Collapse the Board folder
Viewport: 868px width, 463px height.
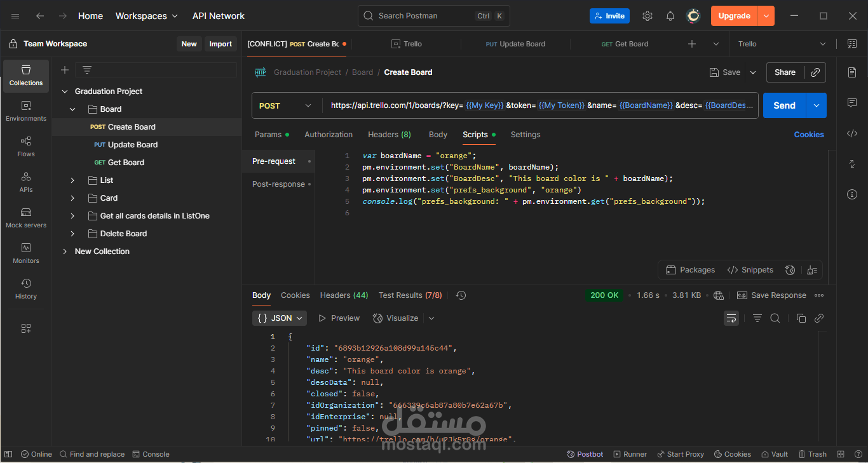point(72,109)
